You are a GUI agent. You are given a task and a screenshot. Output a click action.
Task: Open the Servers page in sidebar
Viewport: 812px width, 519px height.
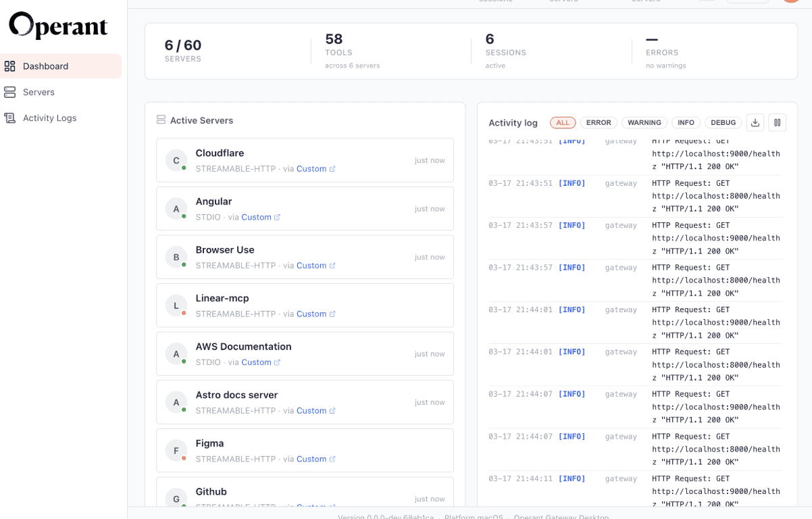61,92
